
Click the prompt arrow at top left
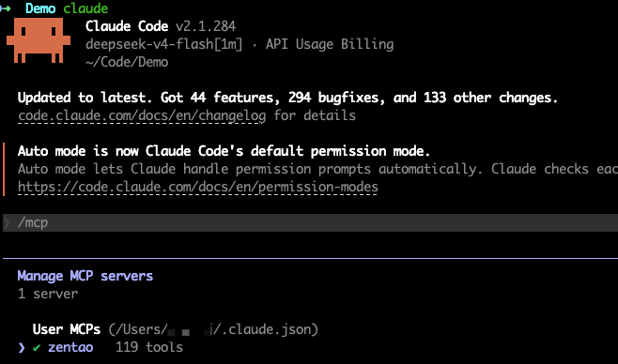pos(6,8)
